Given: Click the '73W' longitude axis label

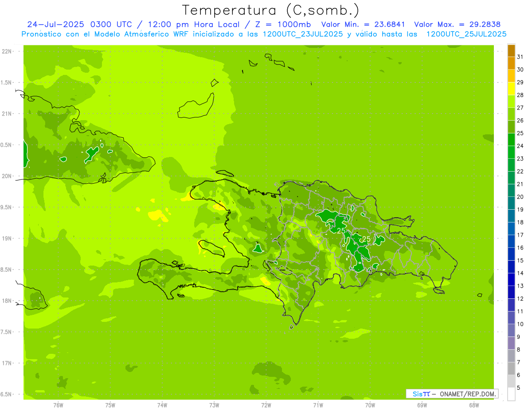Looking at the screenshot, I should pyautogui.click(x=214, y=405).
